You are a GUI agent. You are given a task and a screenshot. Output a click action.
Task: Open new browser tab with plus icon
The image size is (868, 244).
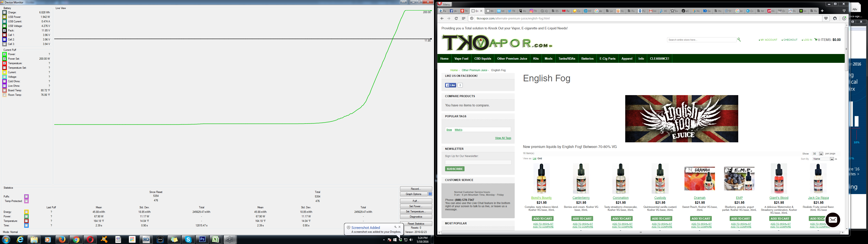(822, 11)
